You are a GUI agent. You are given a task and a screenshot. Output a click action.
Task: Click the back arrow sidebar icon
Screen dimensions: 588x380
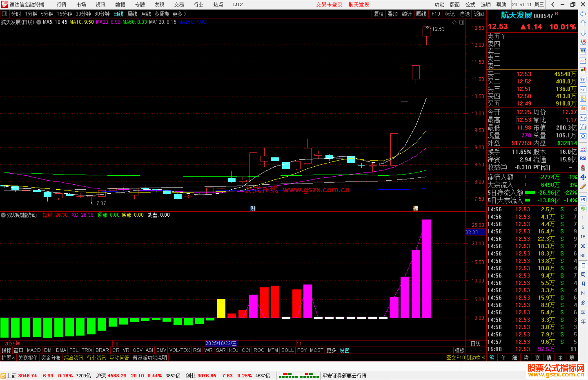point(583,14)
